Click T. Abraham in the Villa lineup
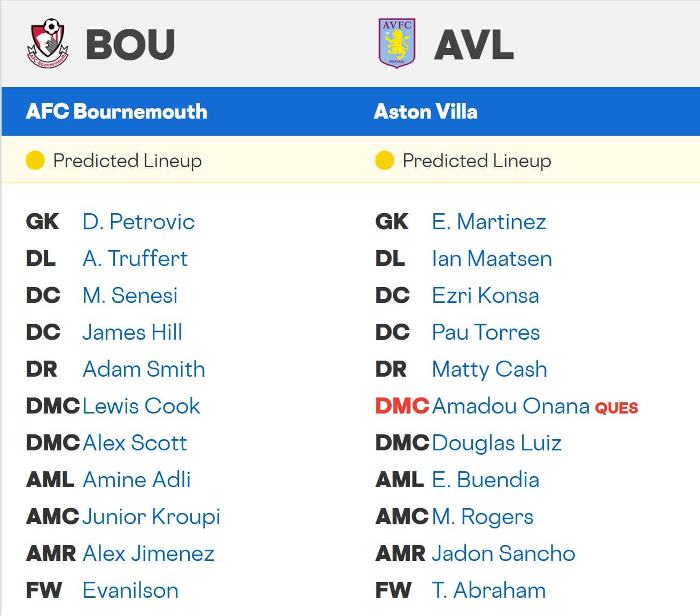 coord(489,590)
